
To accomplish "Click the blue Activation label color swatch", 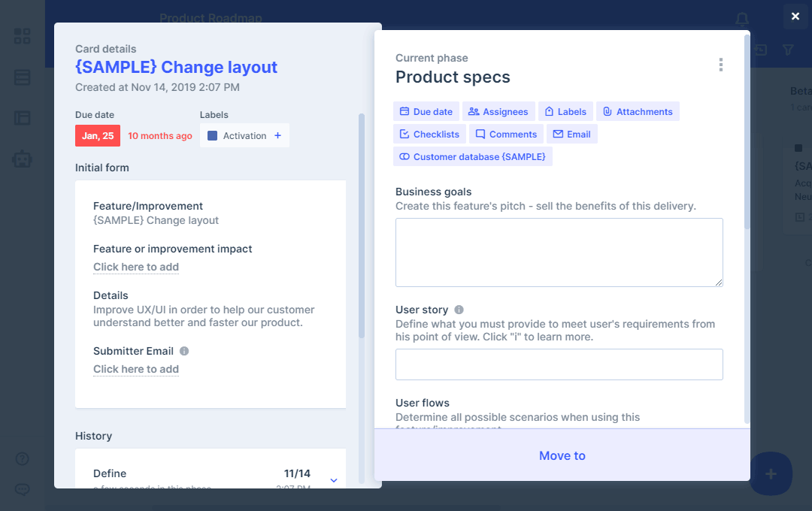I will [212, 136].
